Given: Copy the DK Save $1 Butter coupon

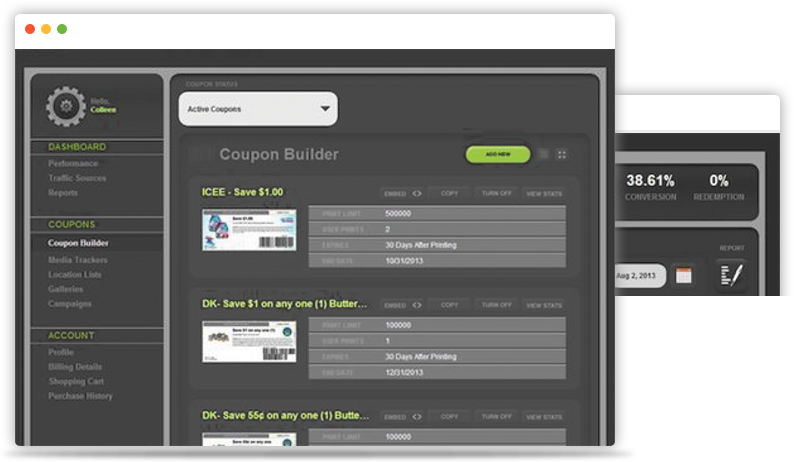Looking at the screenshot, I should coord(449,305).
